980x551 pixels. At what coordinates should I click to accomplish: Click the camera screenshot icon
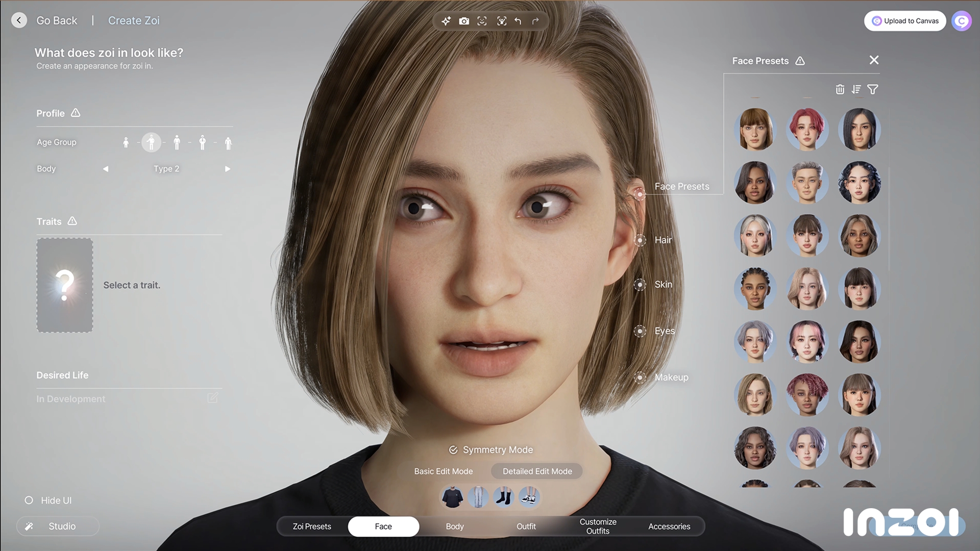(463, 21)
